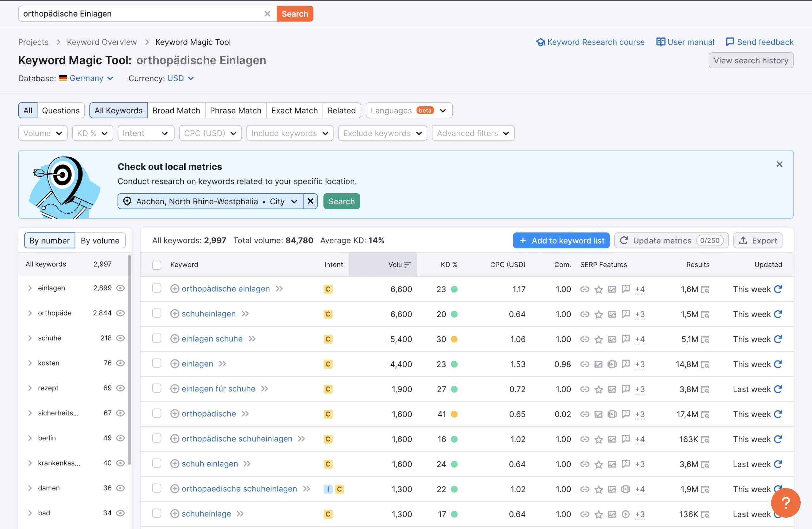Refresh metrics for 'orthopädische einlagen' row
Image resolution: width=812 pixels, height=529 pixels.
point(778,289)
